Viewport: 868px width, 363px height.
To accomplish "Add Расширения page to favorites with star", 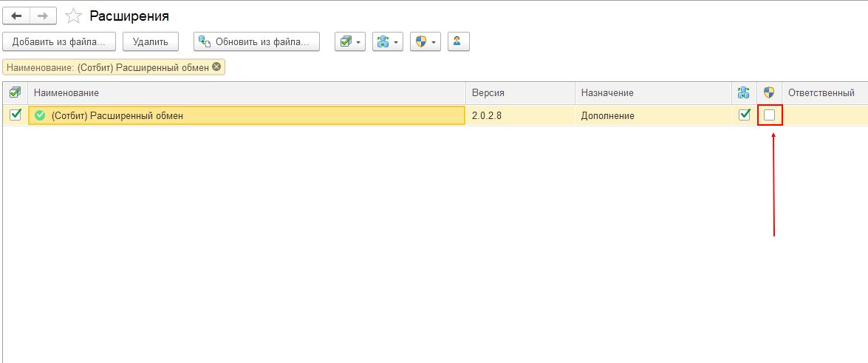I will (73, 16).
